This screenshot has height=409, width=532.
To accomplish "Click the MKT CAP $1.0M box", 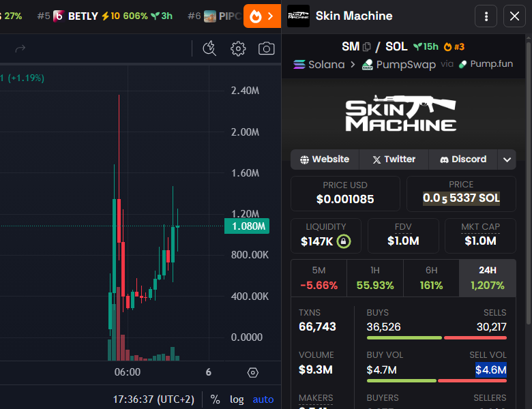I will (480, 236).
